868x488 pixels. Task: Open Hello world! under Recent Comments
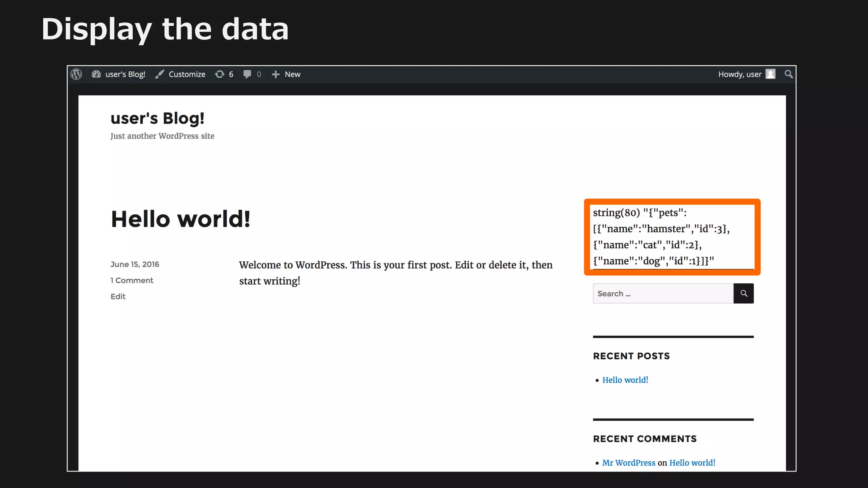(692, 463)
